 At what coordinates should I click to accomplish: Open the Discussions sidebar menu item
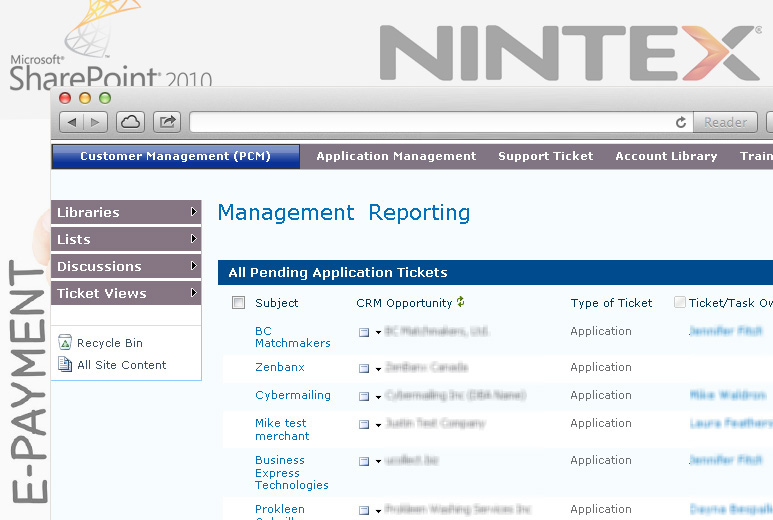point(126,266)
